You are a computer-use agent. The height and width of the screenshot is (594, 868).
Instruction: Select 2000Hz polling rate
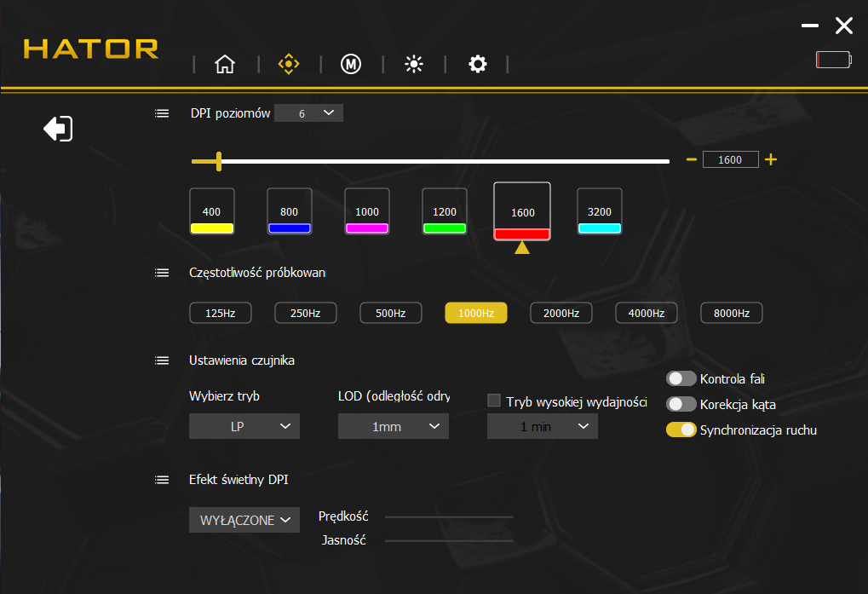pyautogui.click(x=561, y=313)
